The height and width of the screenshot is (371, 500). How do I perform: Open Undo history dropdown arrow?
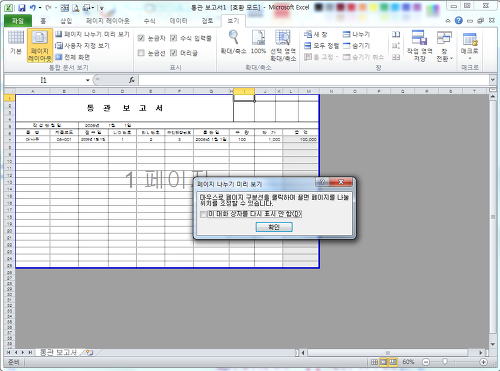(40, 8)
